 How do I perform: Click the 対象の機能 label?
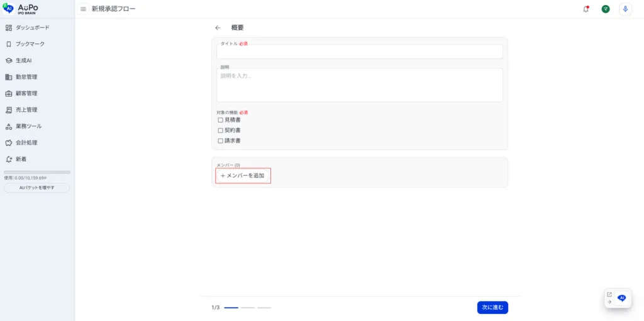227,112
